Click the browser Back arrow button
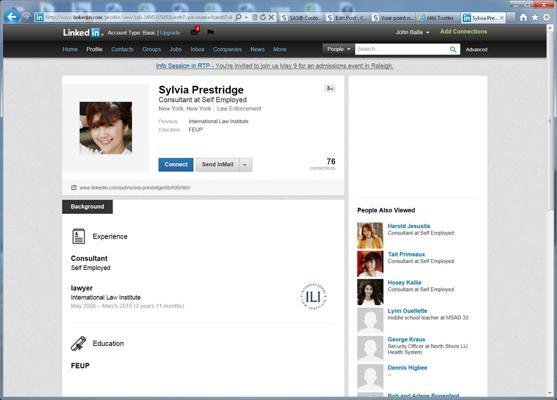Screen dimensions: 557x400 pos(11,17)
